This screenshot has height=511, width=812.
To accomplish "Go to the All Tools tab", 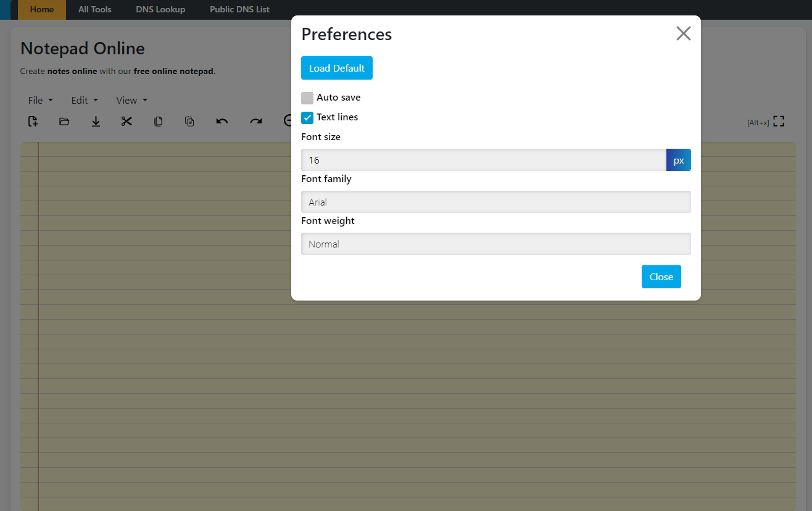I will pyautogui.click(x=94, y=10).
